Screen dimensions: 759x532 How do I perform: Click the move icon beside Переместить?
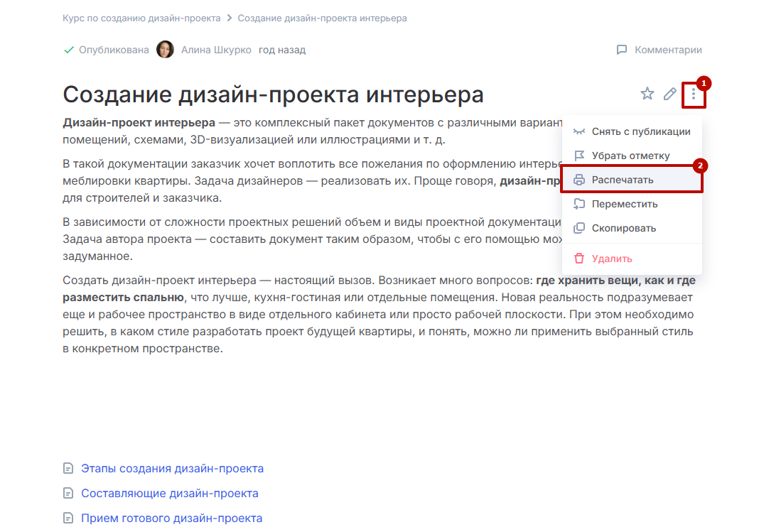click(x=579, y=204)
